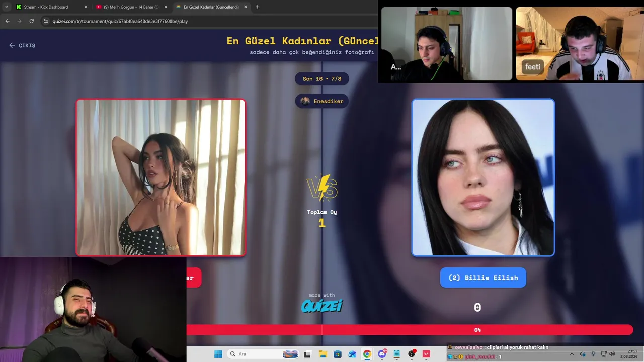Click the ÇIKIŞ exit link
Screen dimensions: 644x362
pos(22,45)
